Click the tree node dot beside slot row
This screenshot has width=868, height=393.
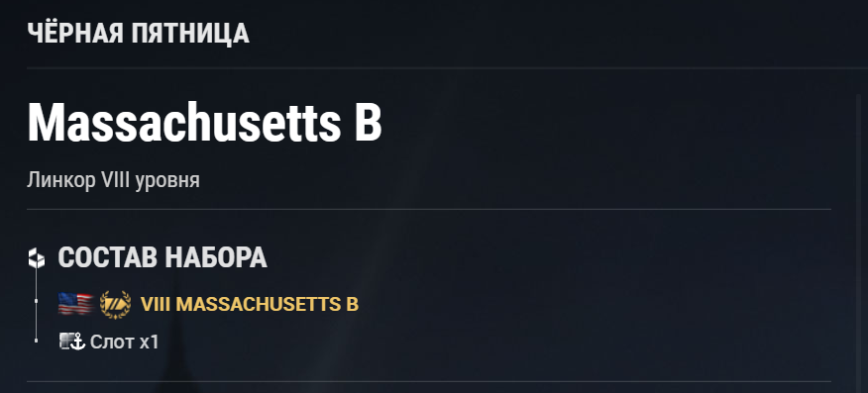(x=37, y=342)
